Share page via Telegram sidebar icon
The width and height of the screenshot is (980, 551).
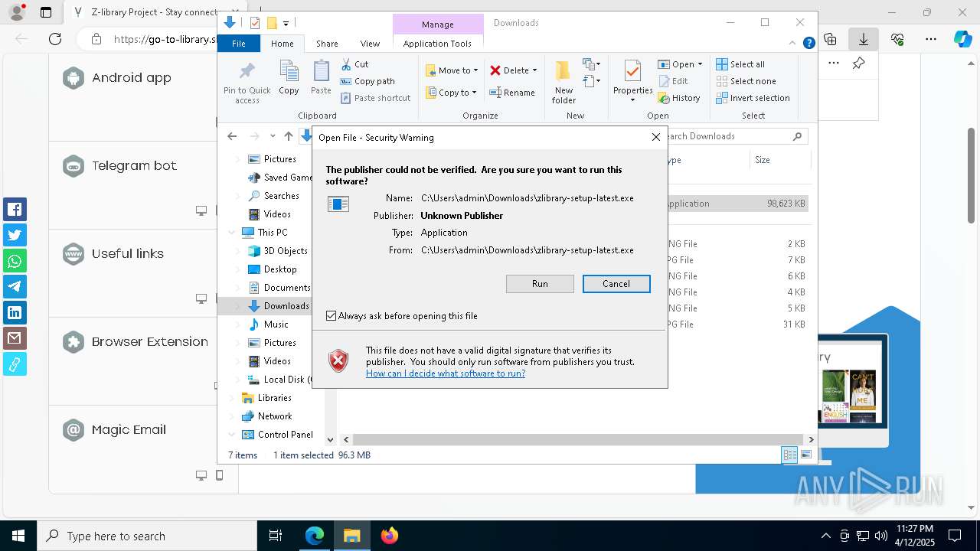click(x=15, y=286)
